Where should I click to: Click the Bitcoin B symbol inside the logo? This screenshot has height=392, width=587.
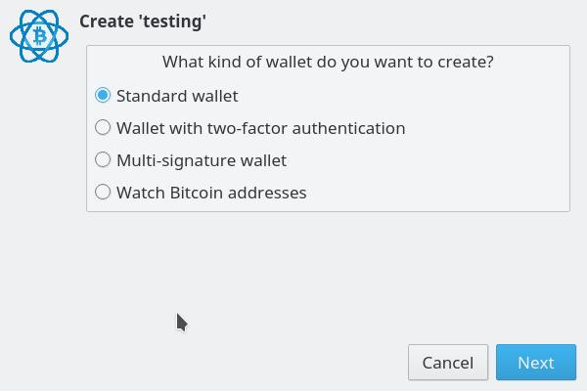point(40,36)
